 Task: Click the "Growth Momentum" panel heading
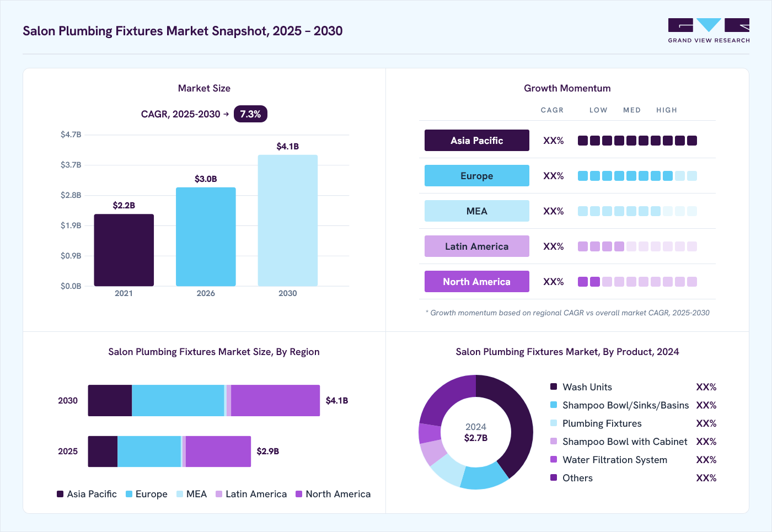(567, 88)
